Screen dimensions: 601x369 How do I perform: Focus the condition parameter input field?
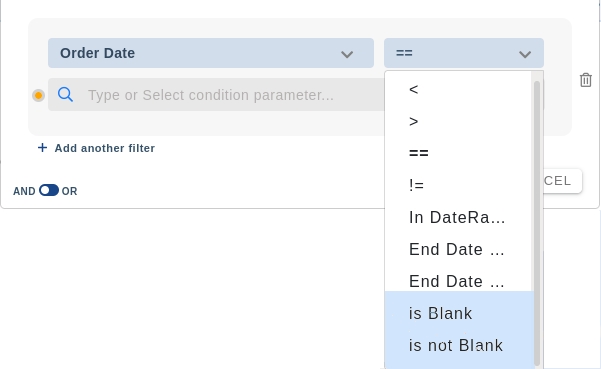click(x=217, y=95)
